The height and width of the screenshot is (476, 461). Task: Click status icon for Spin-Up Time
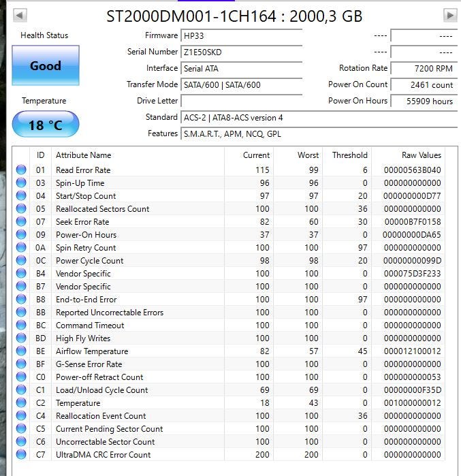pyautogui.click(x=21, y=183)
